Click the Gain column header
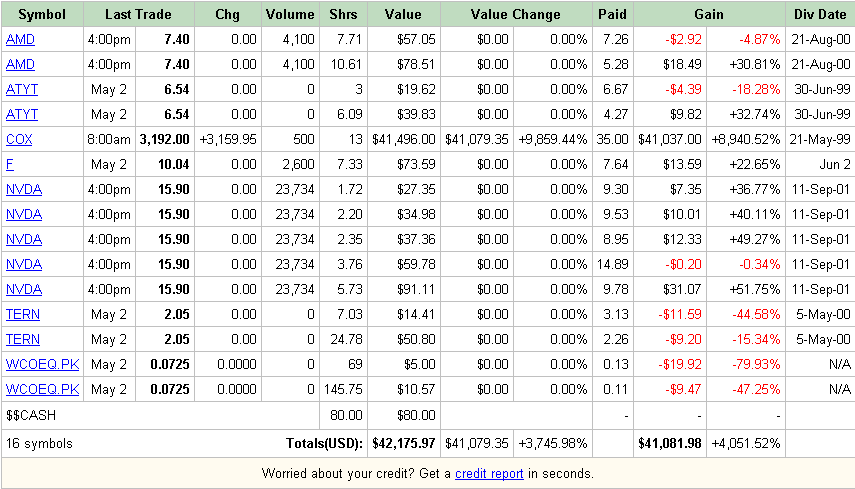 (709, 15)
